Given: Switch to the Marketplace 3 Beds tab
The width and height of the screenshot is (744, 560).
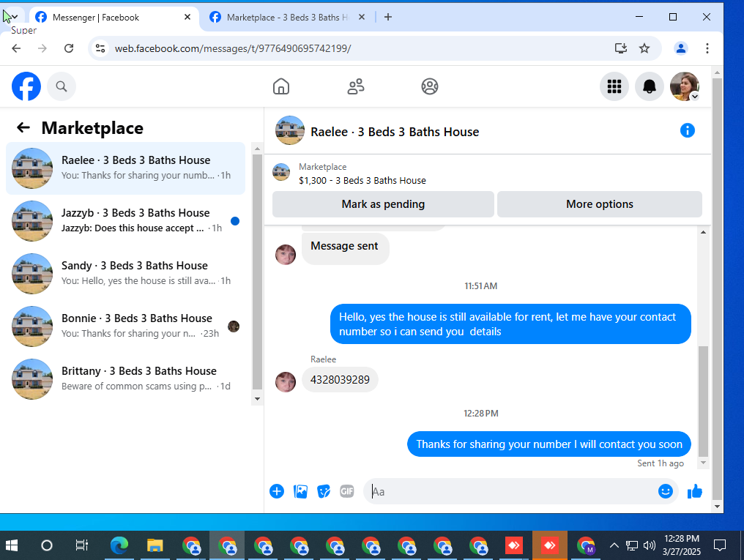Looking at the screenshot, I should tap(288, 18).
